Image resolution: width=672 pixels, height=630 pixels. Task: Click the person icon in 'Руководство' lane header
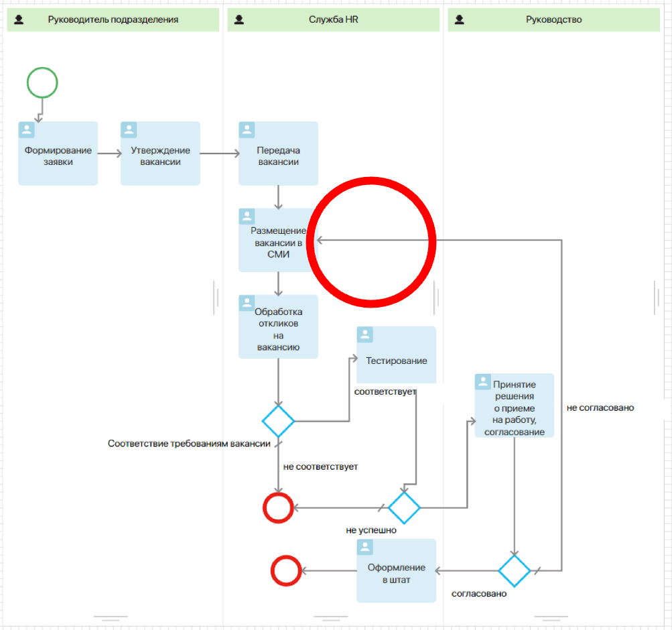460,20
